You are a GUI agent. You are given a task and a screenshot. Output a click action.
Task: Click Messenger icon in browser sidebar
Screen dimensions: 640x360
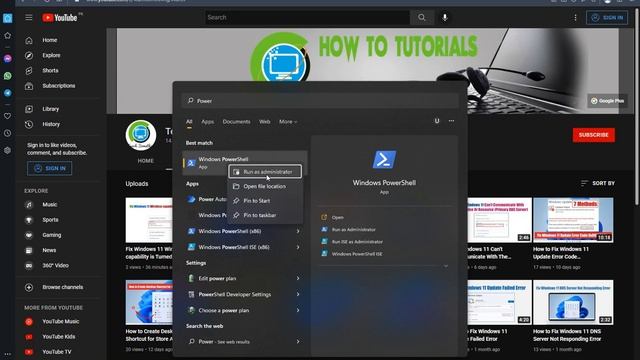coord(7,58)
